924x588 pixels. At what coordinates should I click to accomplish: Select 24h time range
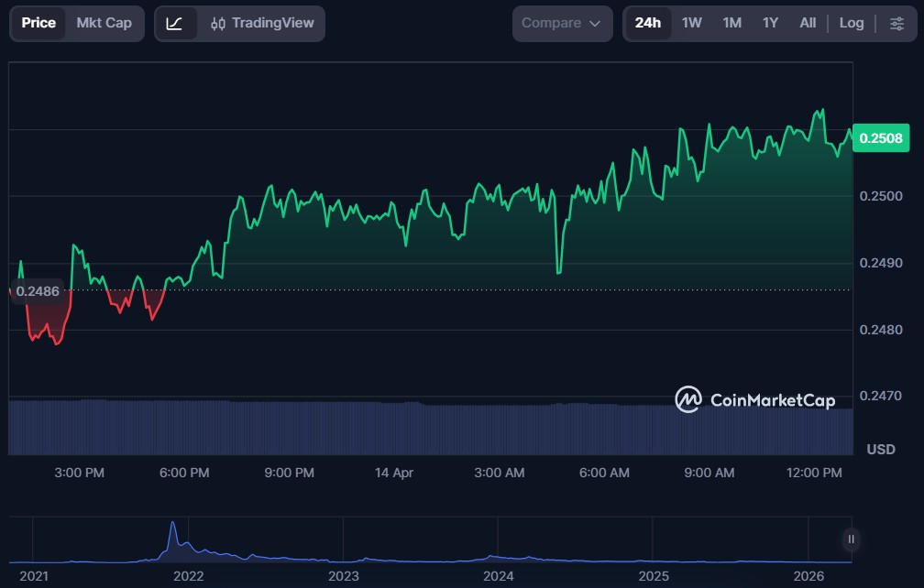(x=647, y=23)
